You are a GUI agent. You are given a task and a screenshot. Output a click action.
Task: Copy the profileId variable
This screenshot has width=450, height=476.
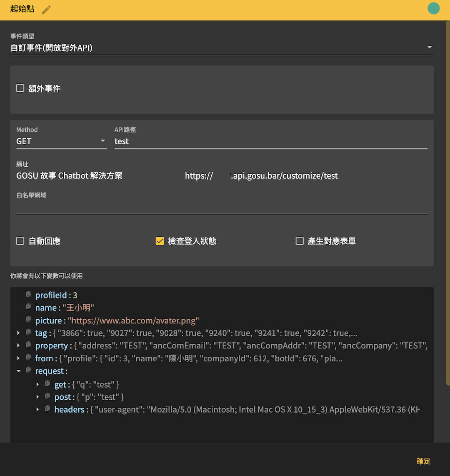coord(28,294)
